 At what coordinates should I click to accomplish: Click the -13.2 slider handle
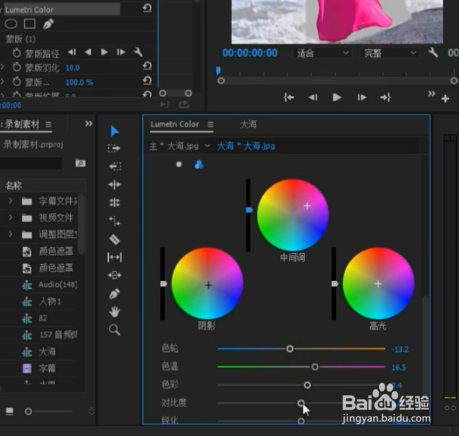point(290,349)
